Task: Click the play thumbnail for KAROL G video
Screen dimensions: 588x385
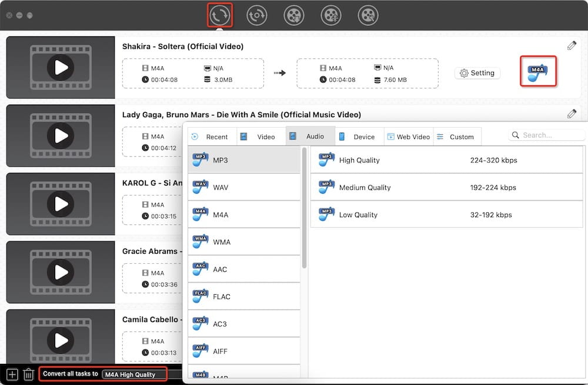Action: [59, 204]
